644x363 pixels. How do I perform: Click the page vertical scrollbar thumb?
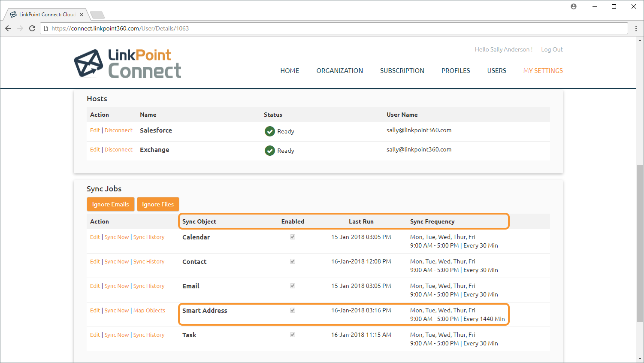click(640, 243)
